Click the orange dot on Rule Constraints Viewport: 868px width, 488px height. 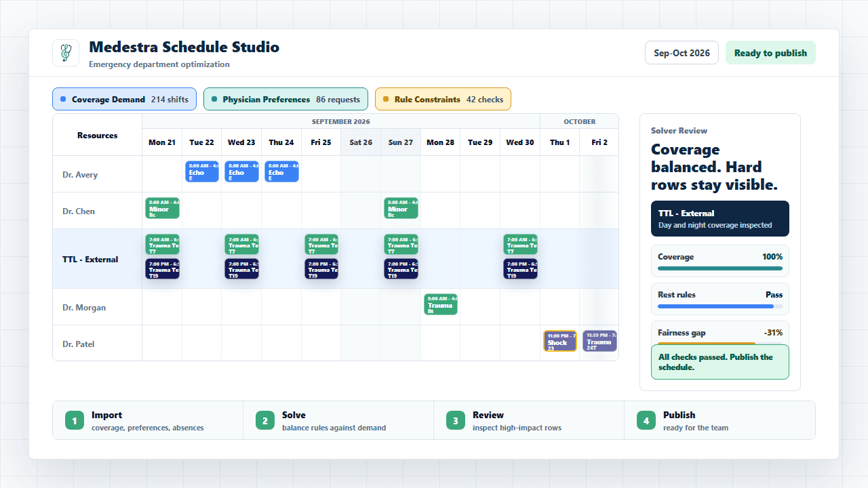click(x=386, y=99)
